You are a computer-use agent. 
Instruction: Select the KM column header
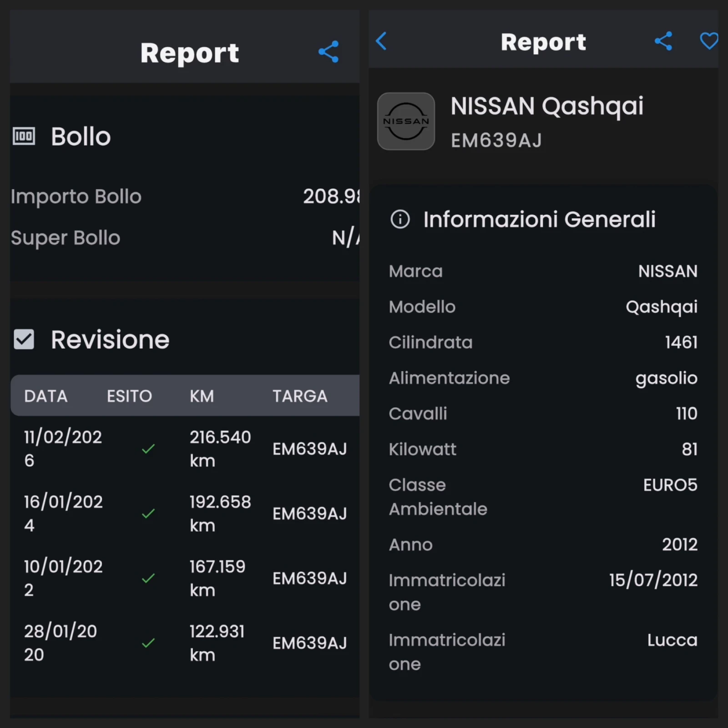point(202,396)
